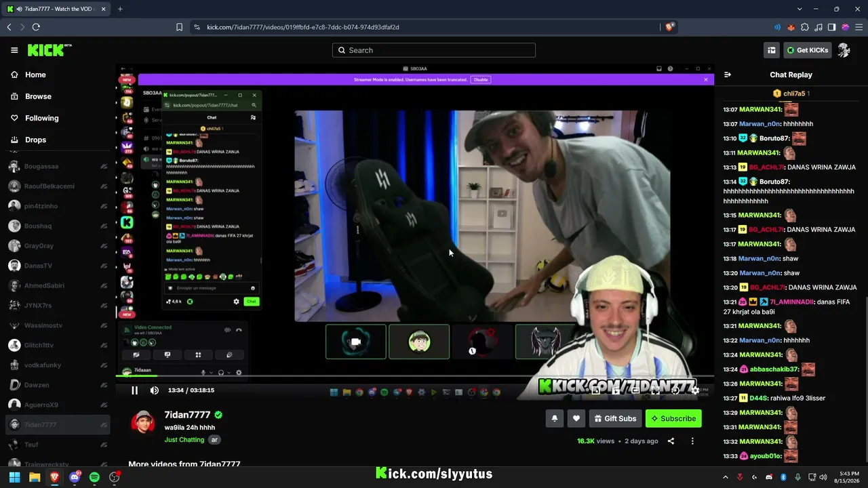Seek on the video progress bar

(414, 375)
